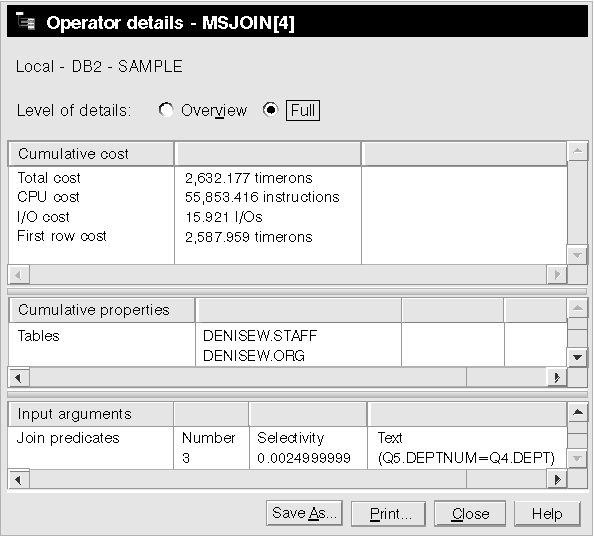Click scroll left arrow under Cumulative cost table

point(19,275)
